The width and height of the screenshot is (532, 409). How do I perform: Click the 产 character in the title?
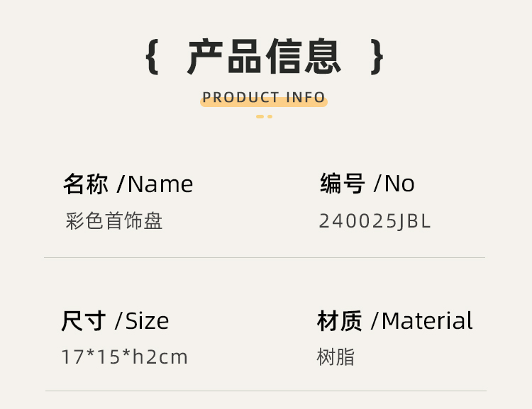pyautogui.click(x=206, y=56)
